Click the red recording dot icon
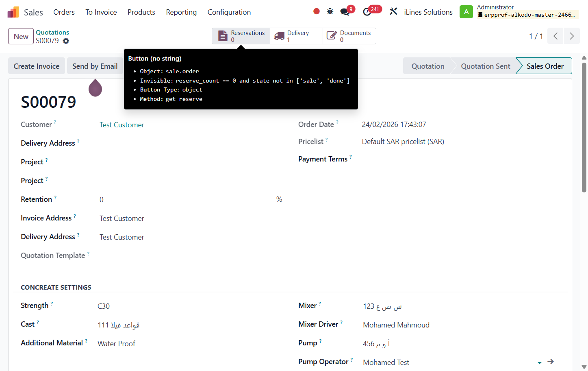 317,11
